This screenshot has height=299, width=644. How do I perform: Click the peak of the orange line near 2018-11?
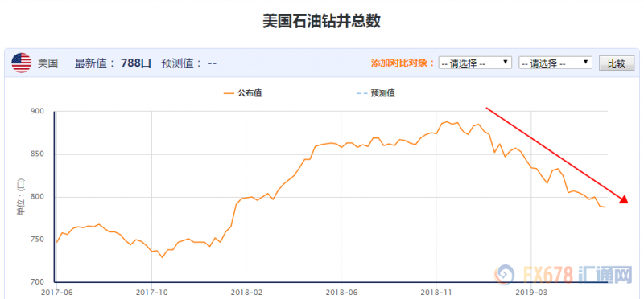pyautogui.click(x=447, y=121)
